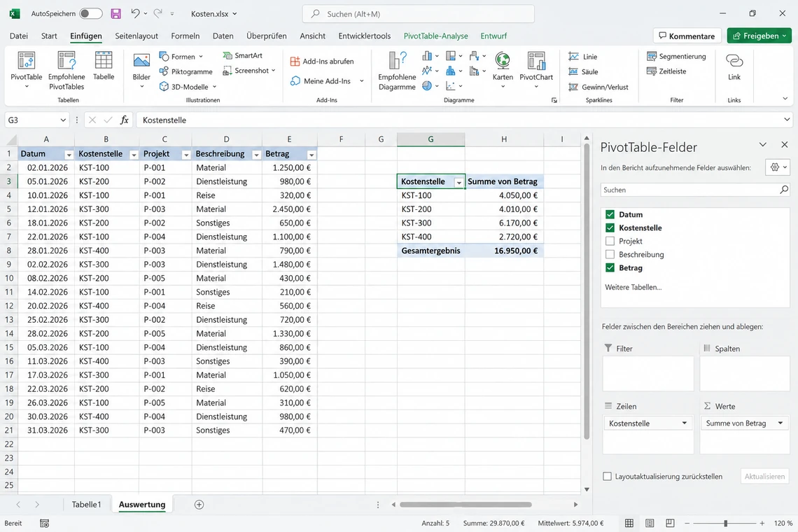798x532 pixels.
Task: Insert a PivotChart
Action: [536, 70]
